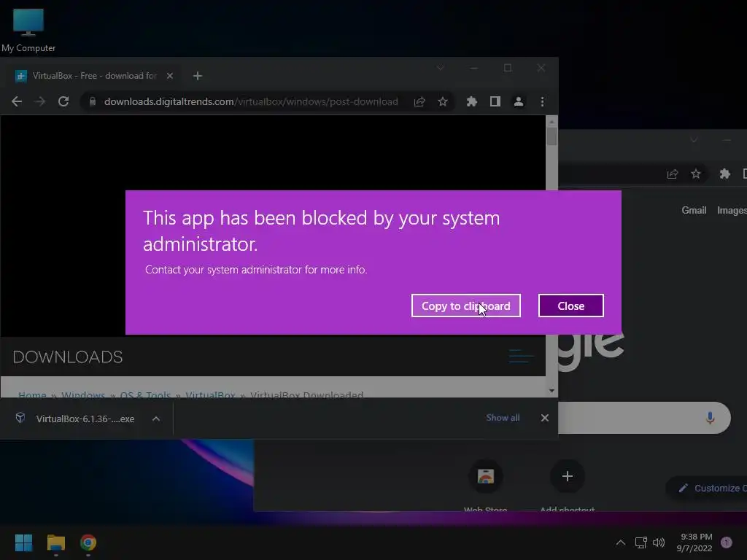Open the Chrome profile avatar menu

click(519, 101)
